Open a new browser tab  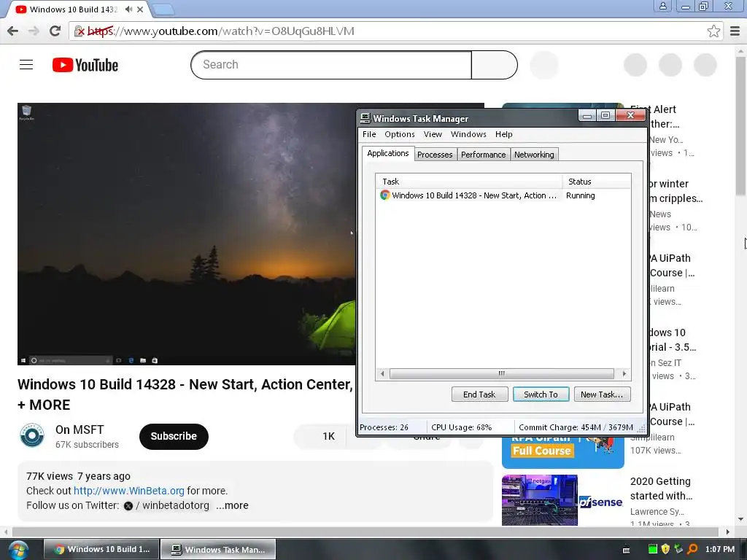point(163,9)
